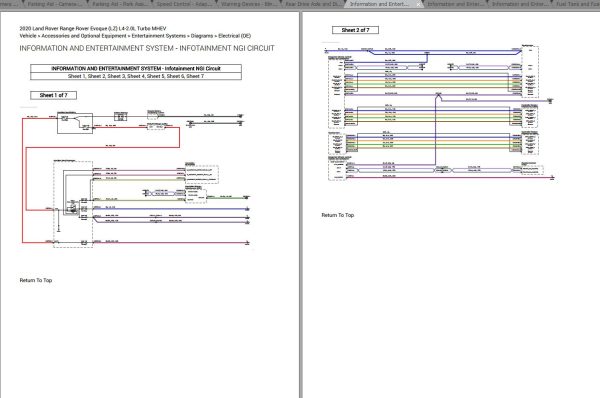Open Accessories and Optional Equipment breadcrumb

[84, 36]
